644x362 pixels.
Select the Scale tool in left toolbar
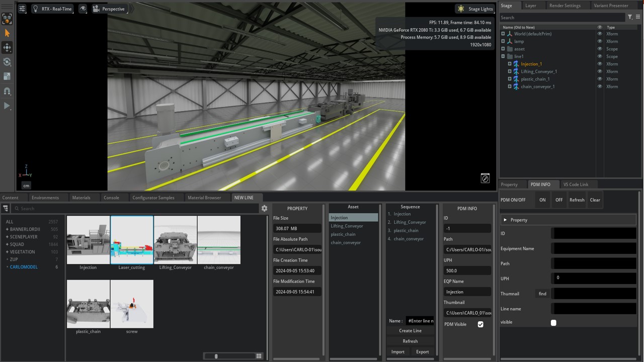pos(7,76)
